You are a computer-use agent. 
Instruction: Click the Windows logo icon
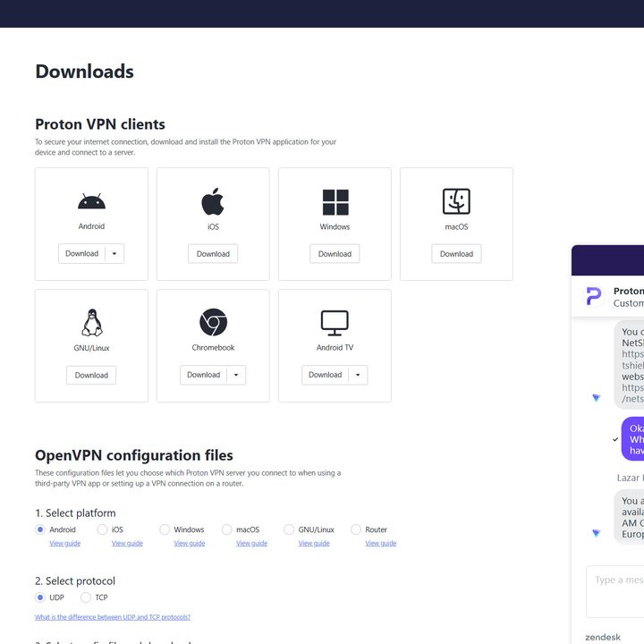click(x=335, y=202)
